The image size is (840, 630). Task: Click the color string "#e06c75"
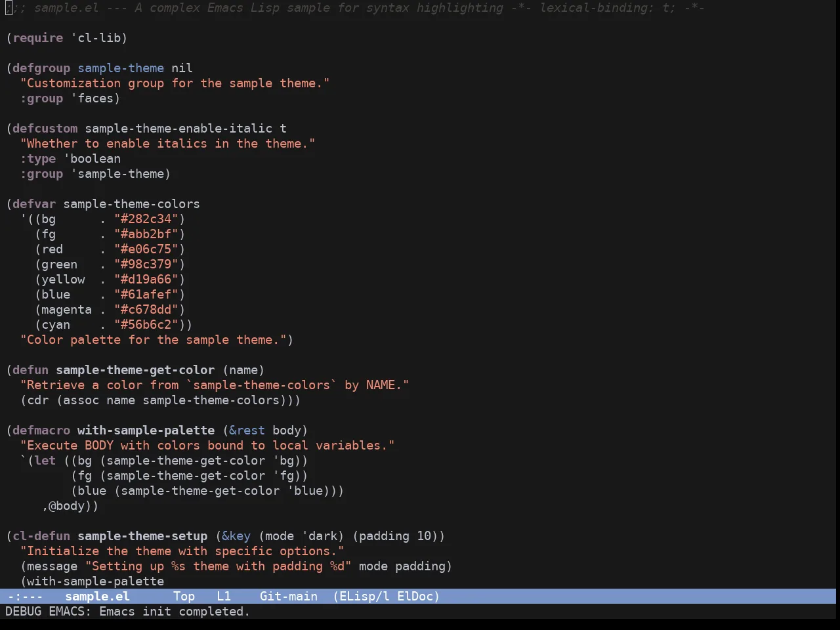click(146, 249)
